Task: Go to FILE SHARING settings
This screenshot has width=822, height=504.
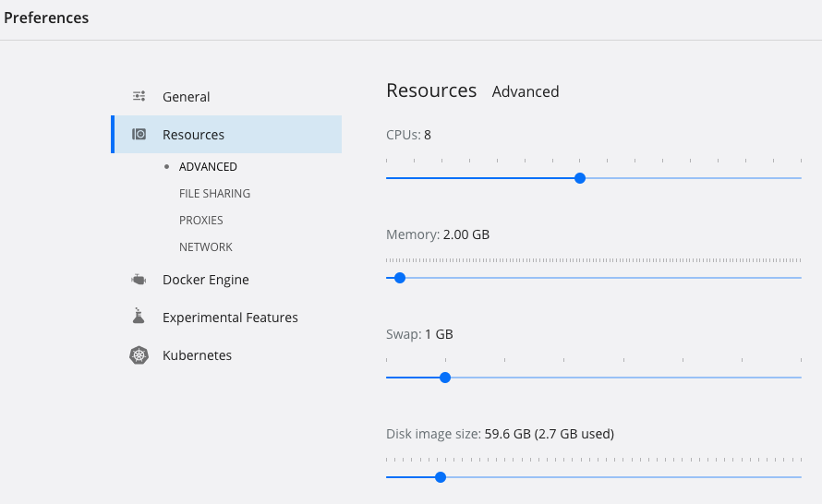Action: tap(215, 193)
